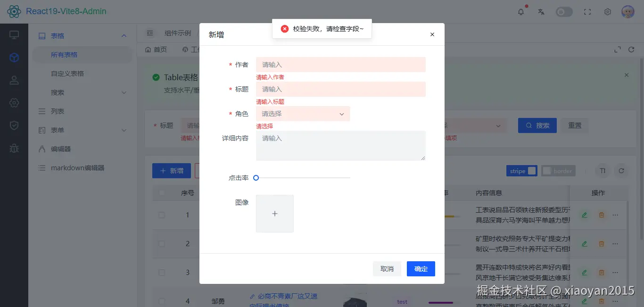
Task: Click into the 详细内容 textarea
Action: (341, 146)
